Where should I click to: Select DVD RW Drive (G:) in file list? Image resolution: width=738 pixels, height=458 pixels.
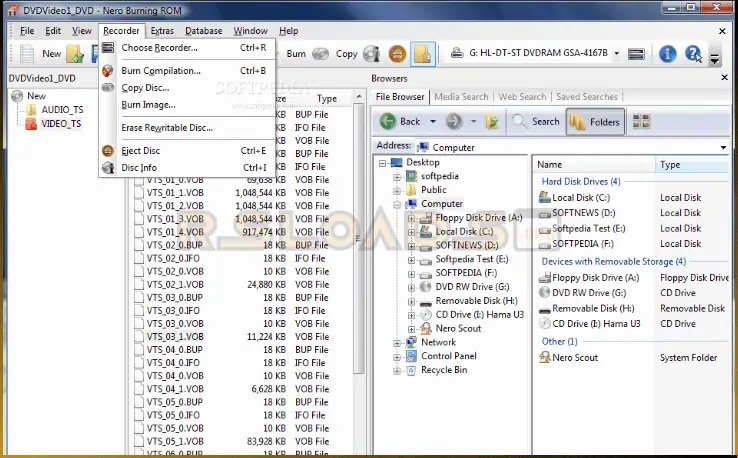[589, 293]
